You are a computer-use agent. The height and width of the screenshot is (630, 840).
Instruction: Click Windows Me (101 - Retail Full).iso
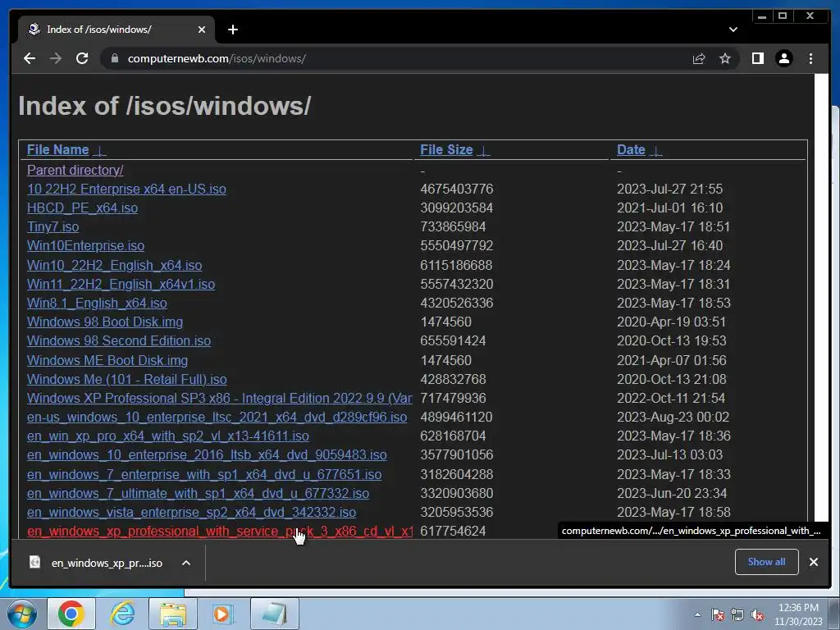pyautogui.click(x=127, y=379)
